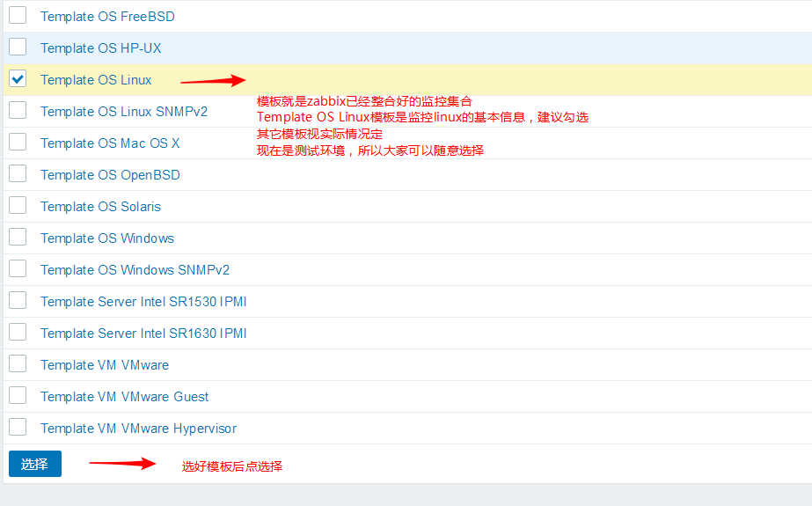Check the Template VM VMware Guest checkbox

pos(18,394)
